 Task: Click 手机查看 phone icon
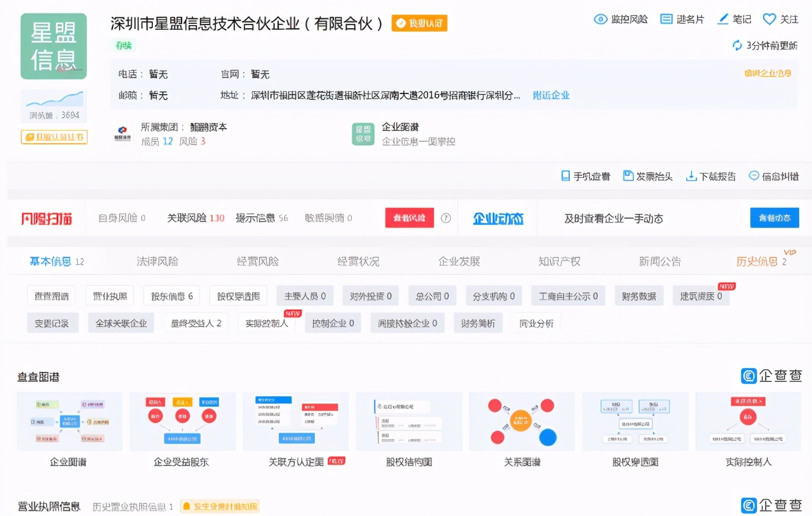tap(566, 176)
